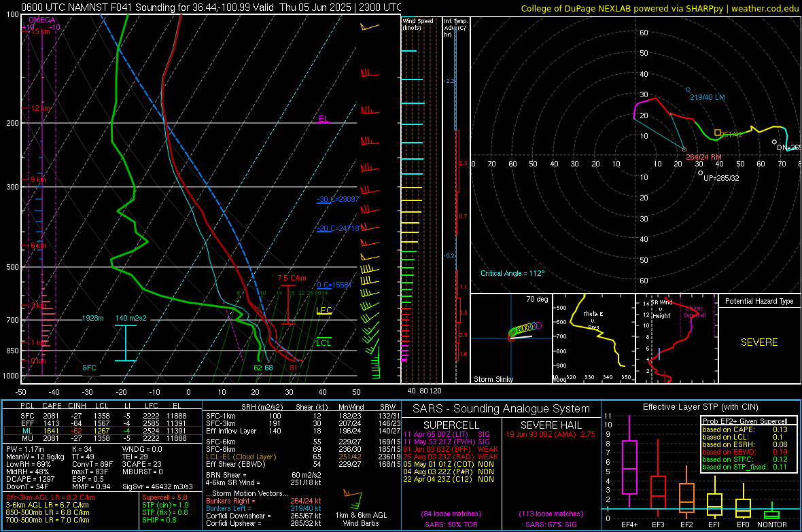Image resolution: width=802 pixels, height=532 pixels.
Task: Click the Effective Layer STP (with CIN) title
Action: tap(700, 407)
